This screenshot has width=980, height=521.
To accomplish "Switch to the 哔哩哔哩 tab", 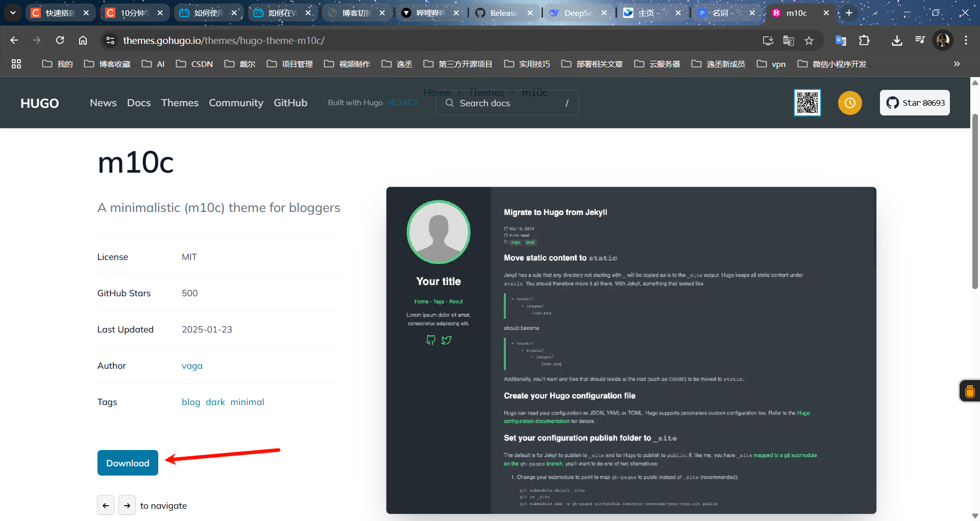I will 430,13.
